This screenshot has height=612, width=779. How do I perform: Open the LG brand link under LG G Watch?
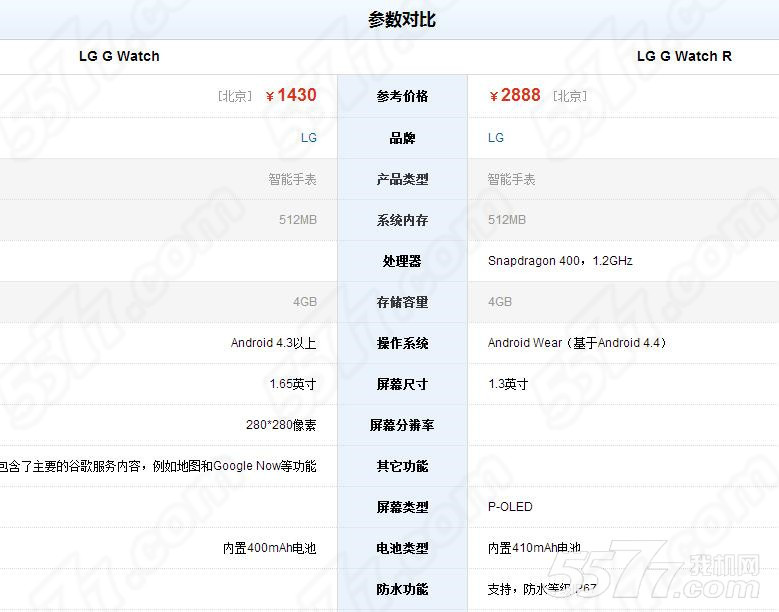[x=309, y=138]
